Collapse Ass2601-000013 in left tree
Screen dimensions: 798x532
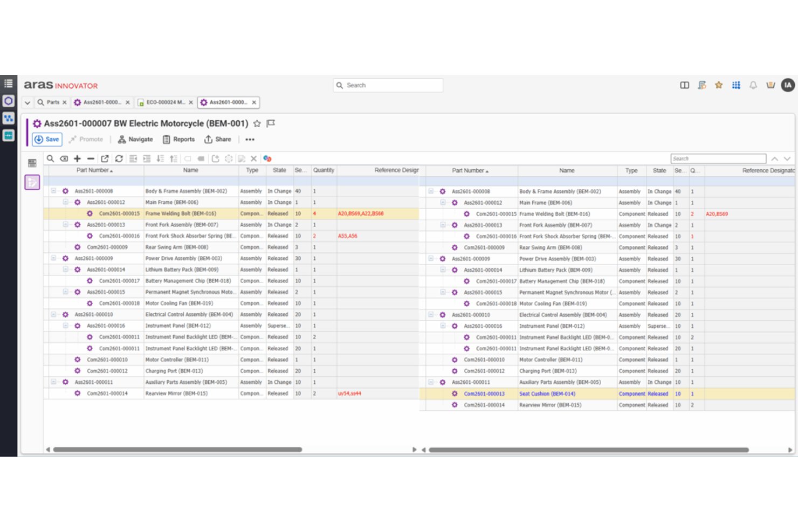click(65, 225)
